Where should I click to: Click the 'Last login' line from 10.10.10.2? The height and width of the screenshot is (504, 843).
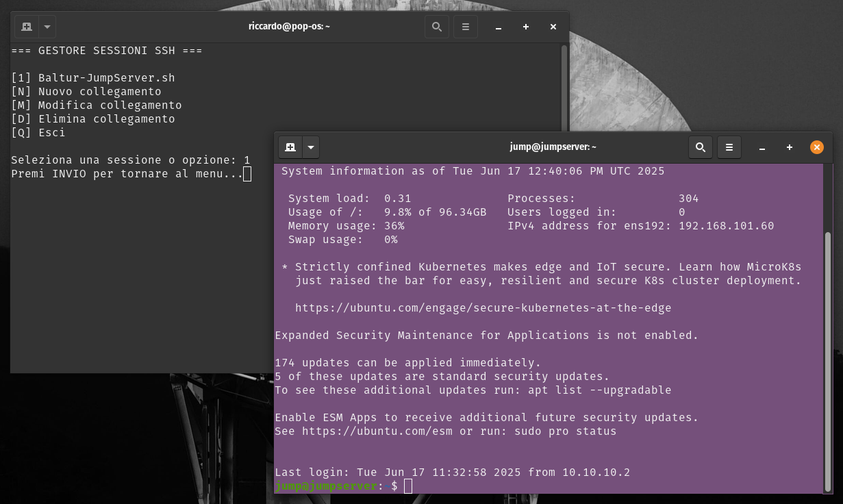[453, 473]
